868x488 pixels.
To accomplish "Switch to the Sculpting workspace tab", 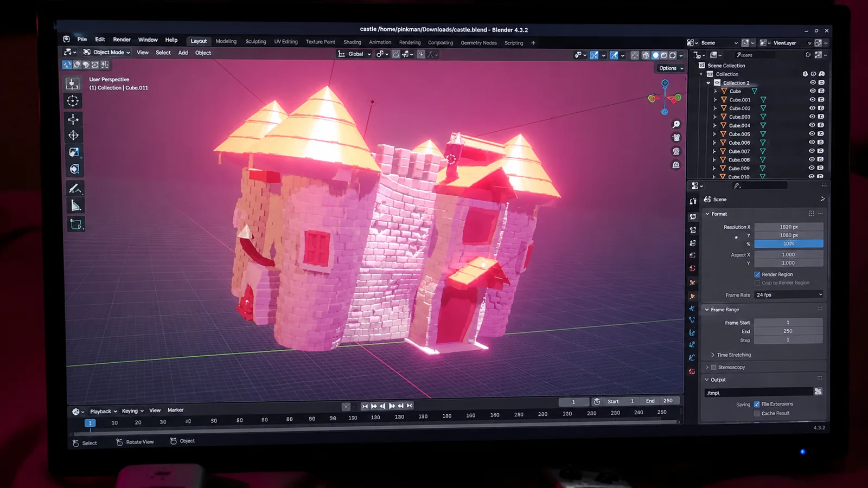I will [x=256, y=41].
